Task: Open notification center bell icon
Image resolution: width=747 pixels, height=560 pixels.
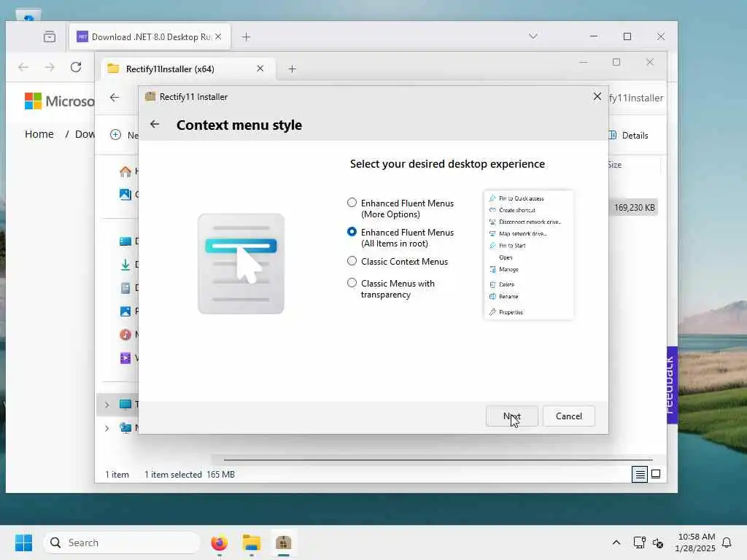Action: (727, 542)
